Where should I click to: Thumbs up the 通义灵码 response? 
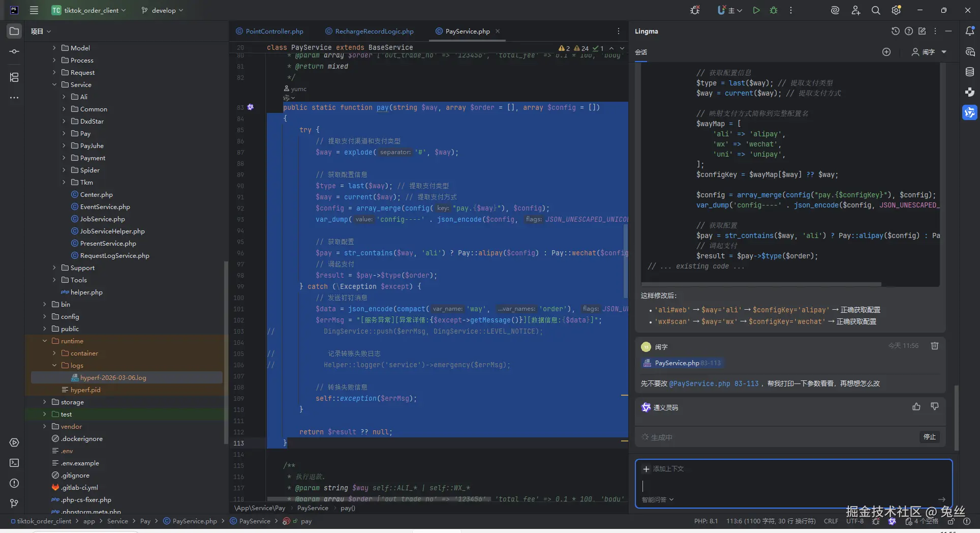tap(916, 406)
